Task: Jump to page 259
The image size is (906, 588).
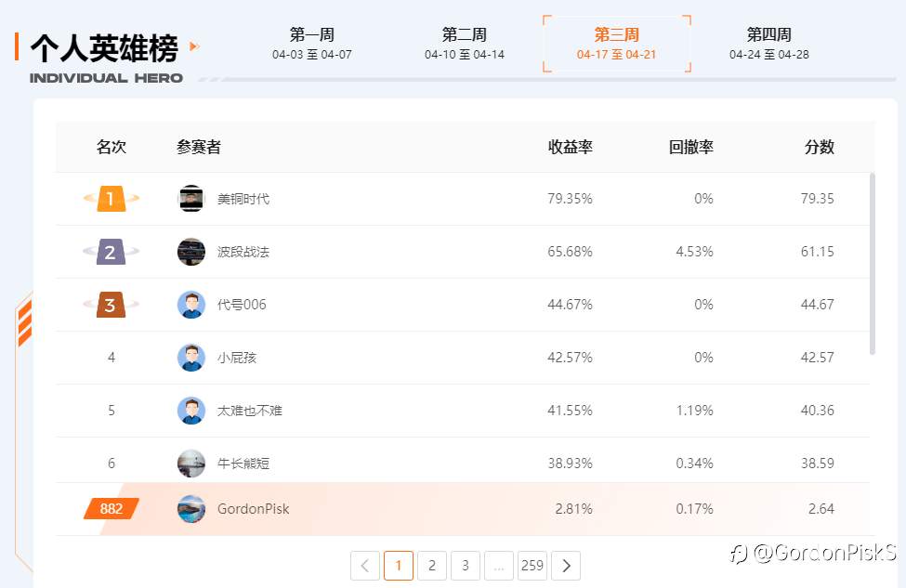Action: click(532, 565)
